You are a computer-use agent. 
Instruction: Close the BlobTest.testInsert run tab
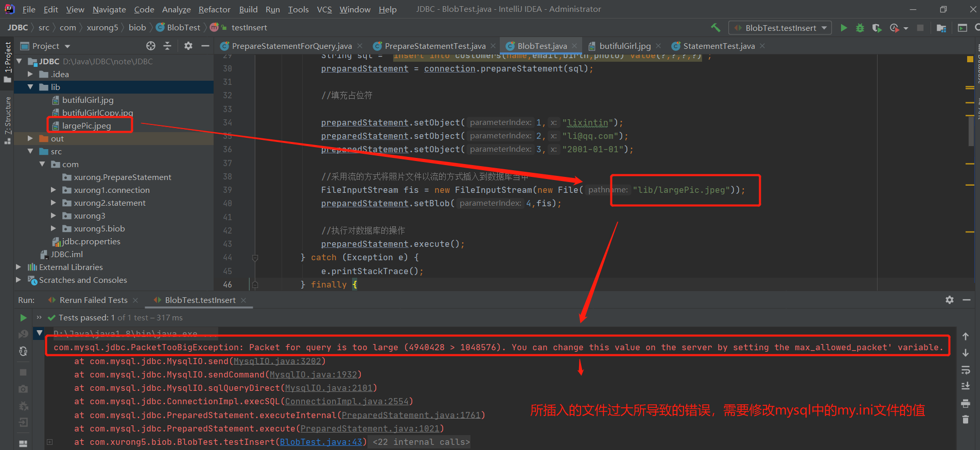point(243,300)
